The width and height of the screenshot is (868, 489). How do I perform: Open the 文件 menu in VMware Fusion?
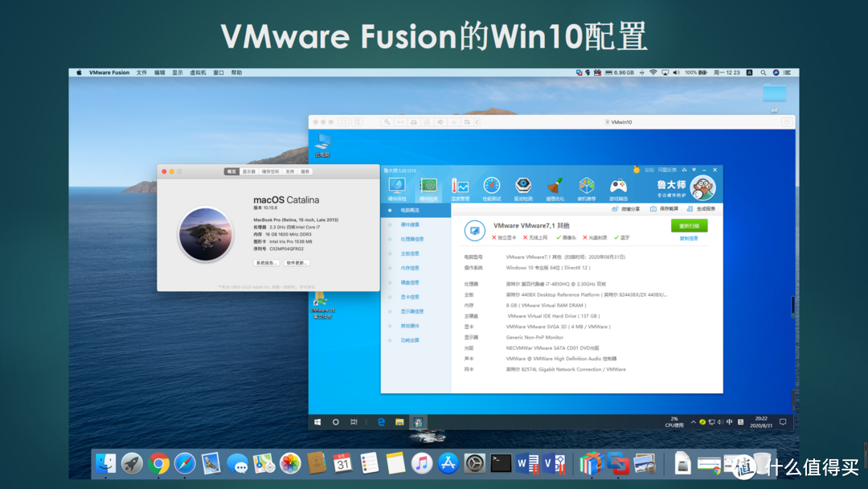141,72
